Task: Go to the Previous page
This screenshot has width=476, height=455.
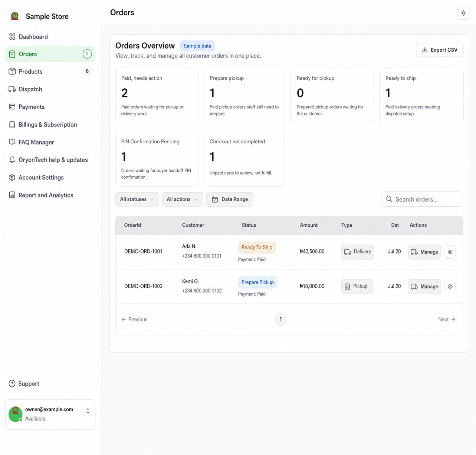Action: (134, 320)
